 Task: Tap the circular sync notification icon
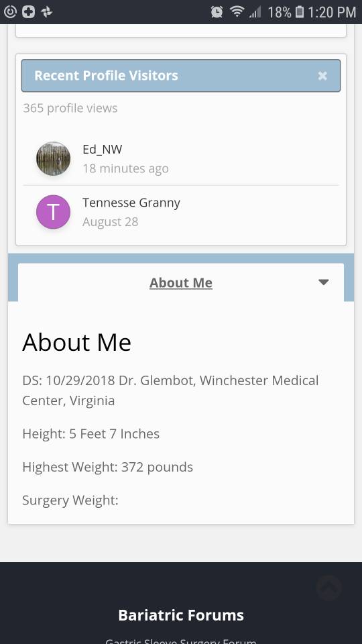tap(10, 11)
